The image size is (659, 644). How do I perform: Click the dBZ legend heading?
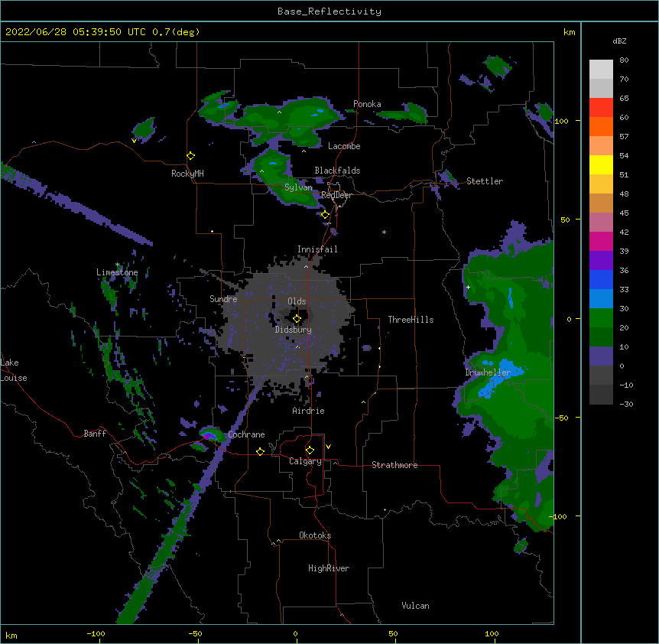(x=619, y=41)
